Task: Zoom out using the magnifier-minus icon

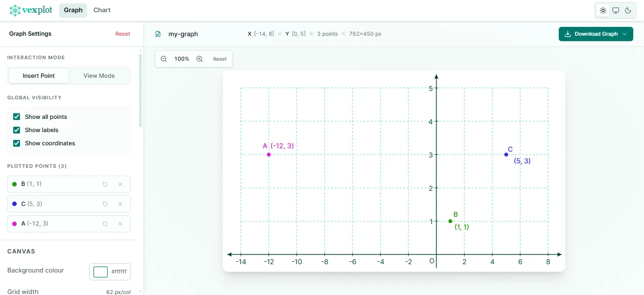Action: [164, 59]
